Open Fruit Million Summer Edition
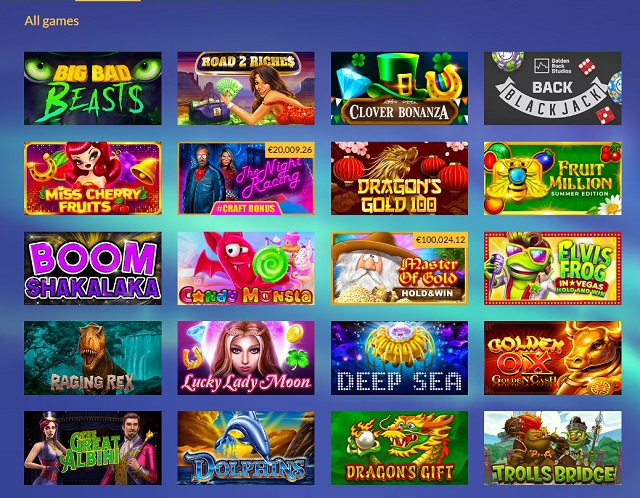 point(553,178)
